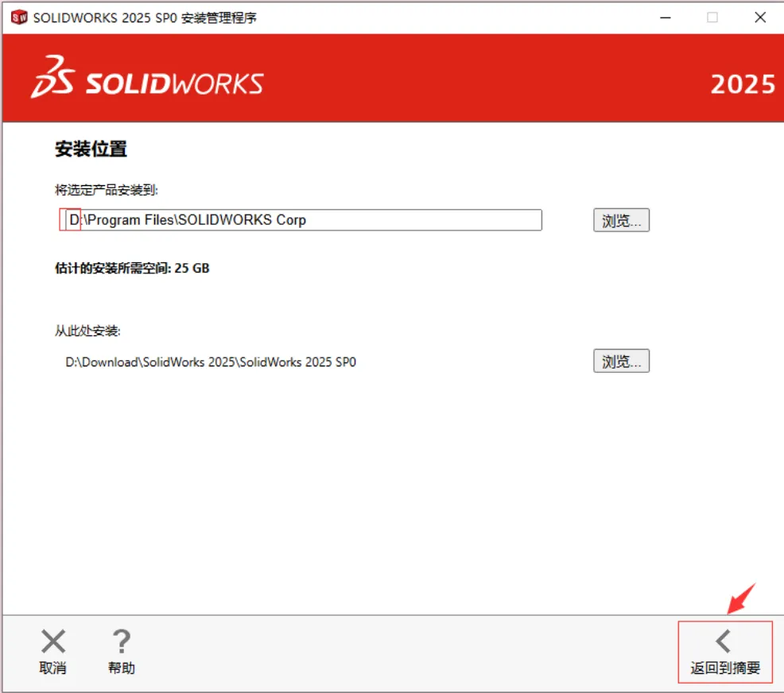Click the 从此处安装 label

pyautogui.click(x=87, y=331)
